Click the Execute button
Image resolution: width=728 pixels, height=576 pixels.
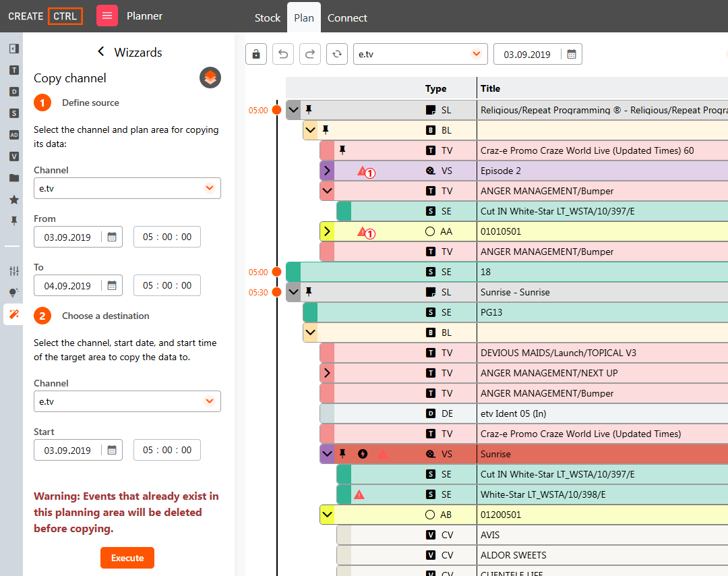[127, 558]
